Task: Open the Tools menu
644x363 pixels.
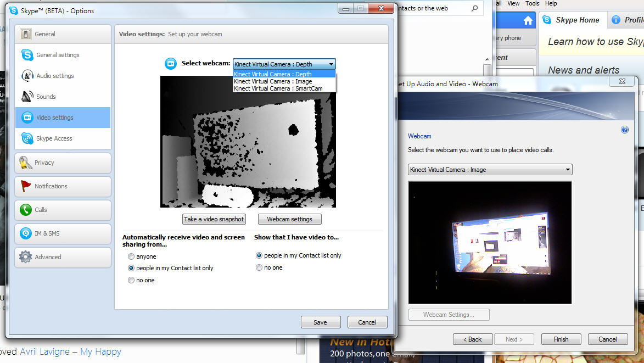Action: [533, 3]
